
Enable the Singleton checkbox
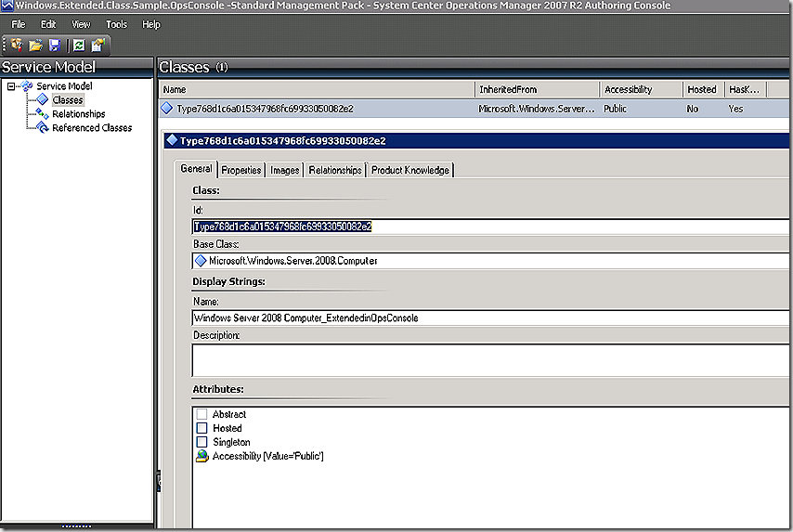click(201, 442)
